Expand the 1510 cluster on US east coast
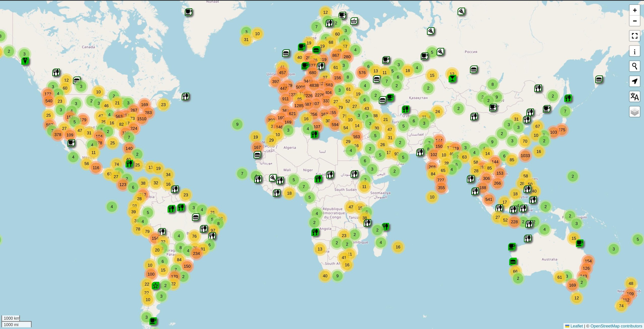Image resolution: width=644 pixels, height=329 pixels. click(x=141, y=119)
